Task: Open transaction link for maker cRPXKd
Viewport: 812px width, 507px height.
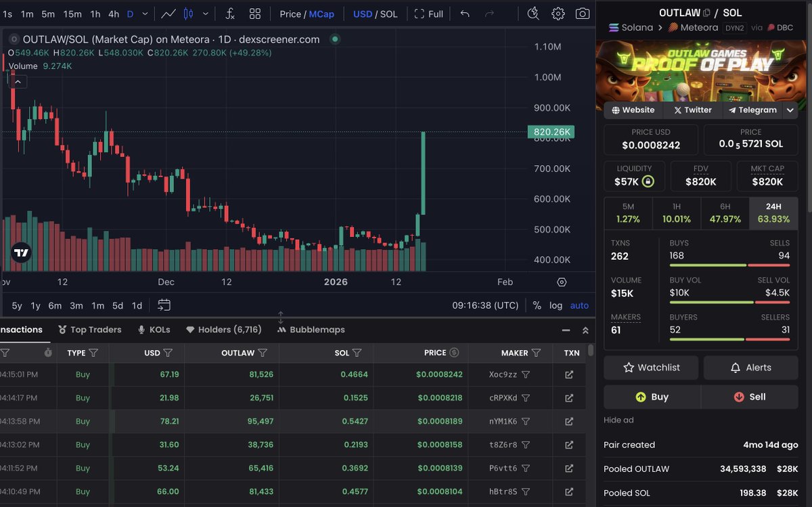Action: click(569, 398)
